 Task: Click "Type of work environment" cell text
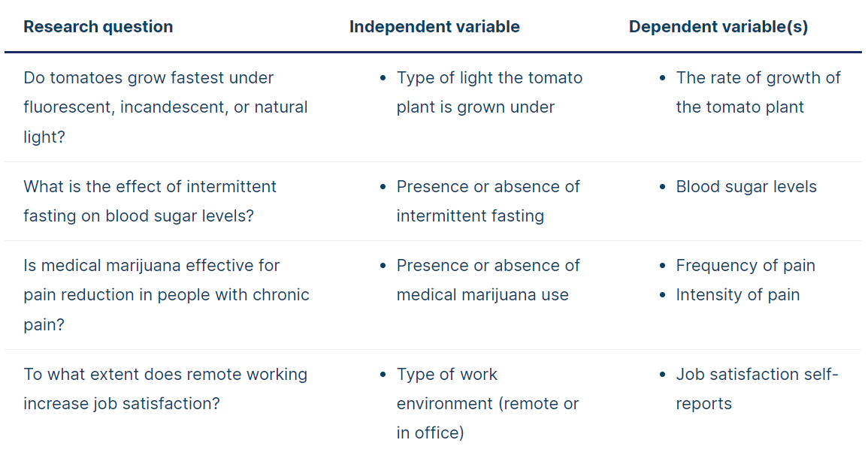click(x=488, y=403)
